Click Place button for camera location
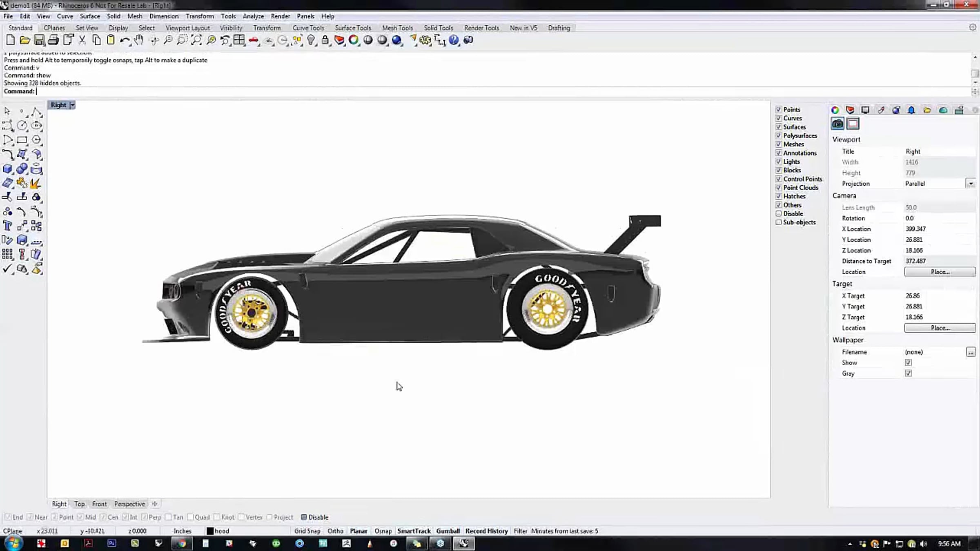The height and width of the screenshot is (551, 980). pos(940,272)
